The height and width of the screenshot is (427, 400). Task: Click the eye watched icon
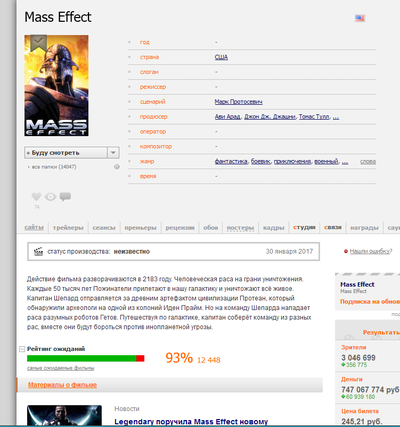tap(50, 197)
